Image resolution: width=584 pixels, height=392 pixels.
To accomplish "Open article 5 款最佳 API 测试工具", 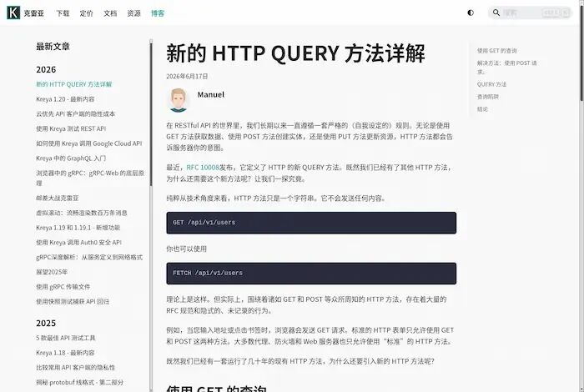I will (x=66, y=338).
